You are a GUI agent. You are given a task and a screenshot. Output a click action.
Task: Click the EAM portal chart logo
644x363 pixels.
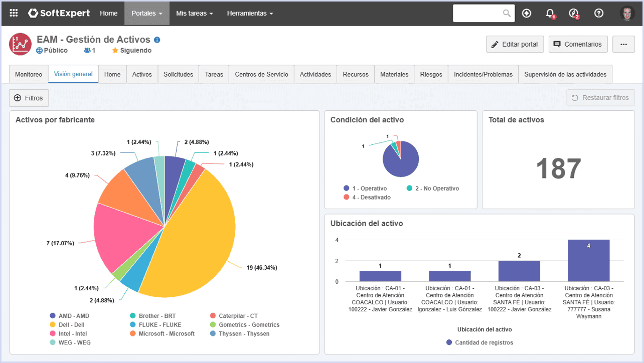click(21, 44)
